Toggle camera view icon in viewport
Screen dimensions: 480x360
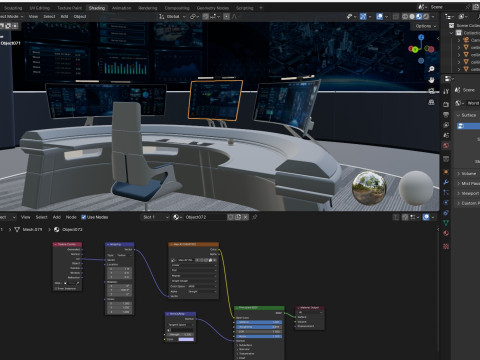[431, 91]
